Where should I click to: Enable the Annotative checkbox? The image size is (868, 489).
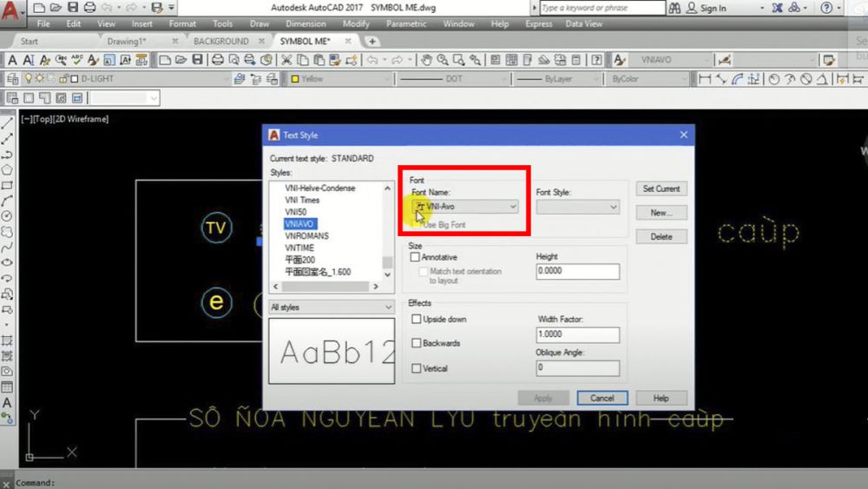click(x=415, y=257)
